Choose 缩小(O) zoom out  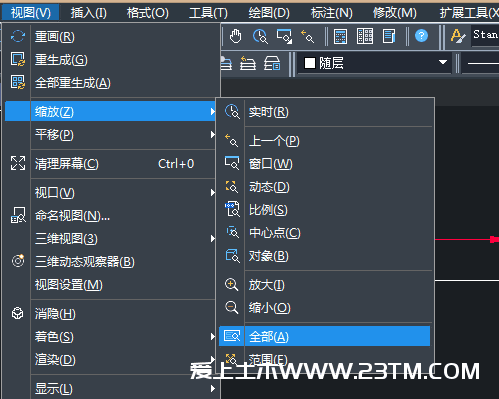(x=269, y=308)
